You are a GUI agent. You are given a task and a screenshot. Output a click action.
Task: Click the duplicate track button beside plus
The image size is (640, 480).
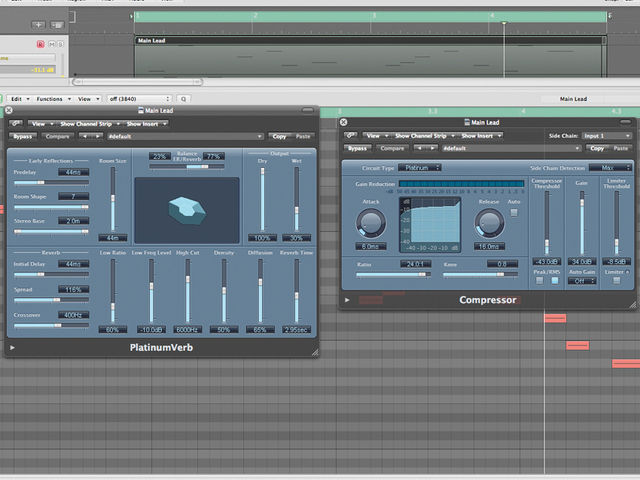click(57, 25)
